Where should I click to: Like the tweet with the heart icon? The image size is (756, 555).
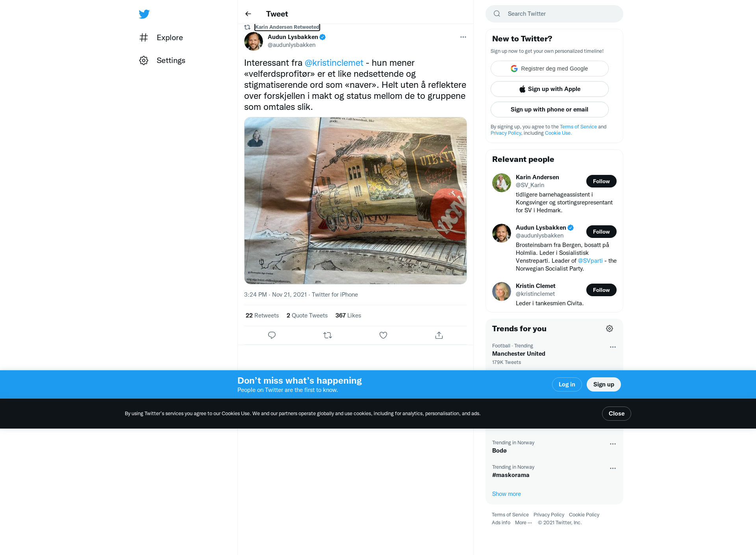[383, 335]
